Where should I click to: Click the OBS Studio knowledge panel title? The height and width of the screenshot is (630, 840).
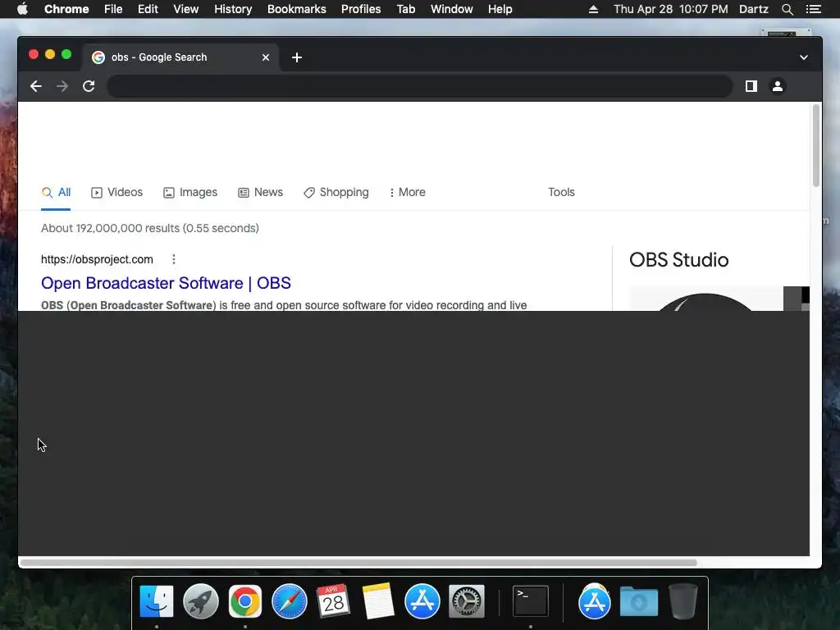coord(678,260)
